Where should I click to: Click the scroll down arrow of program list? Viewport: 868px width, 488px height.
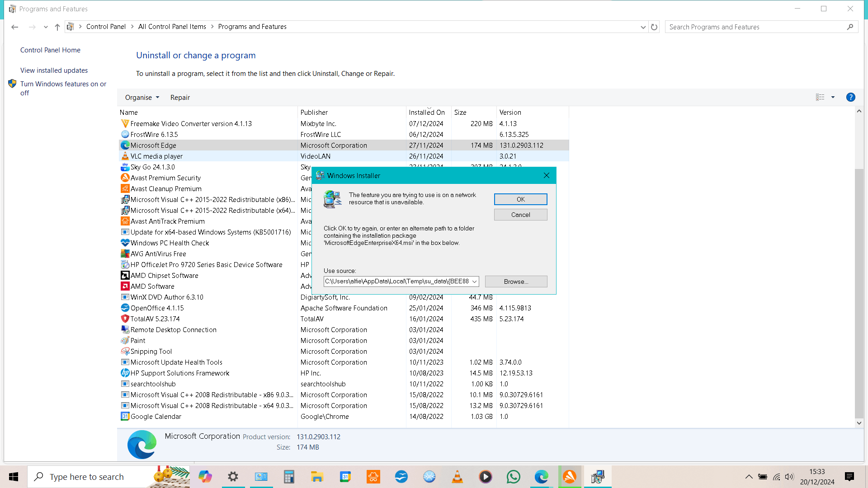pyautogui.click(x=859, y=423)
